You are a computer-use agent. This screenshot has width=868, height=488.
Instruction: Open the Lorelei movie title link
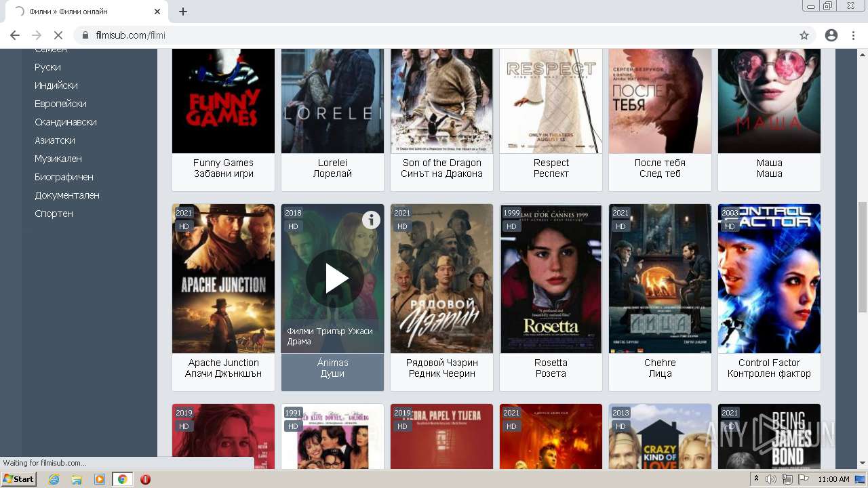(x=332, y=168)
